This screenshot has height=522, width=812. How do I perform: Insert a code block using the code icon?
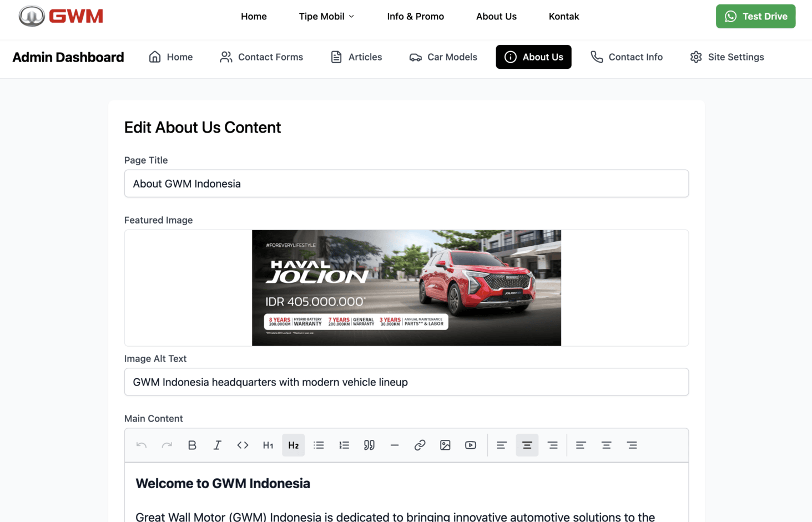(x=243, y=445)
